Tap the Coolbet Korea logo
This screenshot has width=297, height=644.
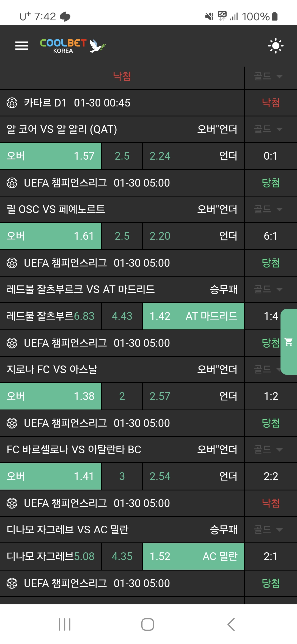[x=73, y=46]
